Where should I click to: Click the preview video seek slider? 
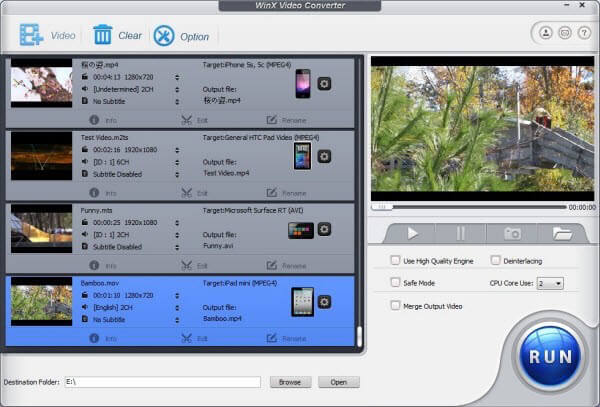click(468, 207)
